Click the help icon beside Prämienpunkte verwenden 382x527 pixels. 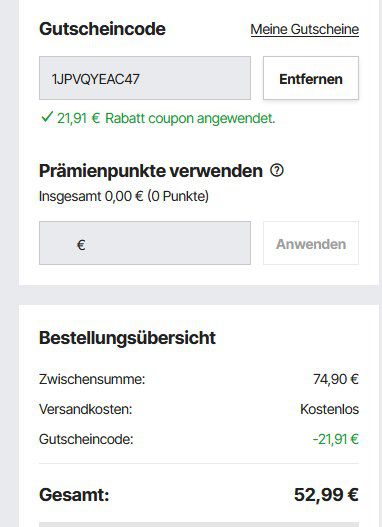pos(277,170)
